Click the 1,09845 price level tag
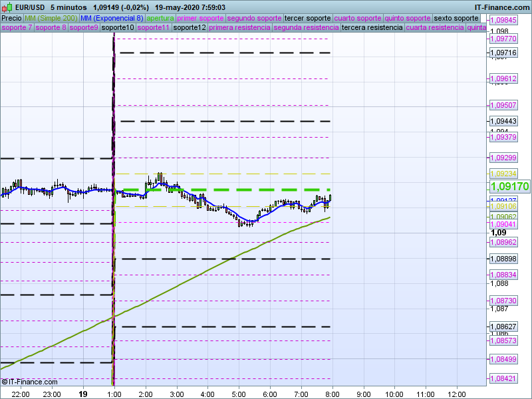The height and width of the screenshot is (399, 532). [503, 21]
